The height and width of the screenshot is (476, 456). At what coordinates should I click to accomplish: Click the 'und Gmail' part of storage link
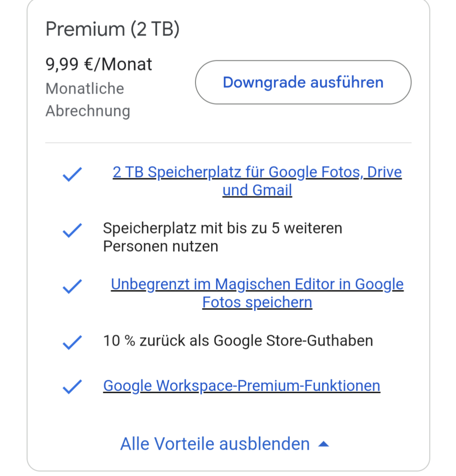pos(257,190)
